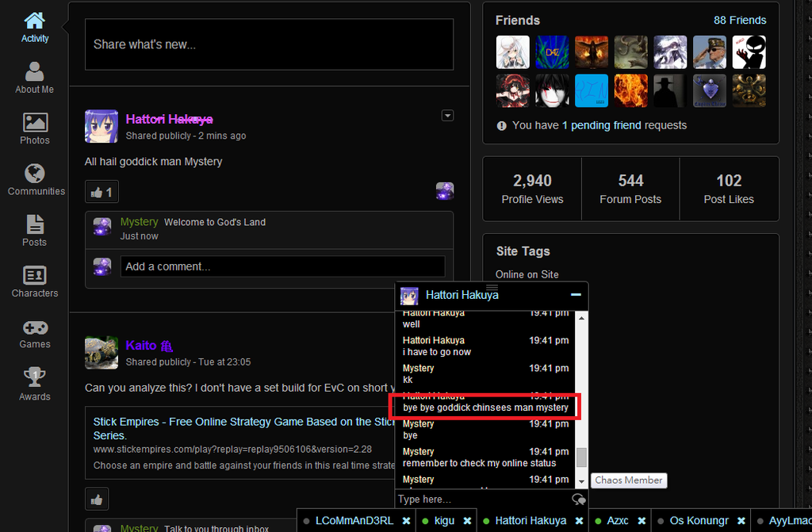This screenshot has width=812, height=532.
Task: Open the About Me sidebar item
Action: 34,78
